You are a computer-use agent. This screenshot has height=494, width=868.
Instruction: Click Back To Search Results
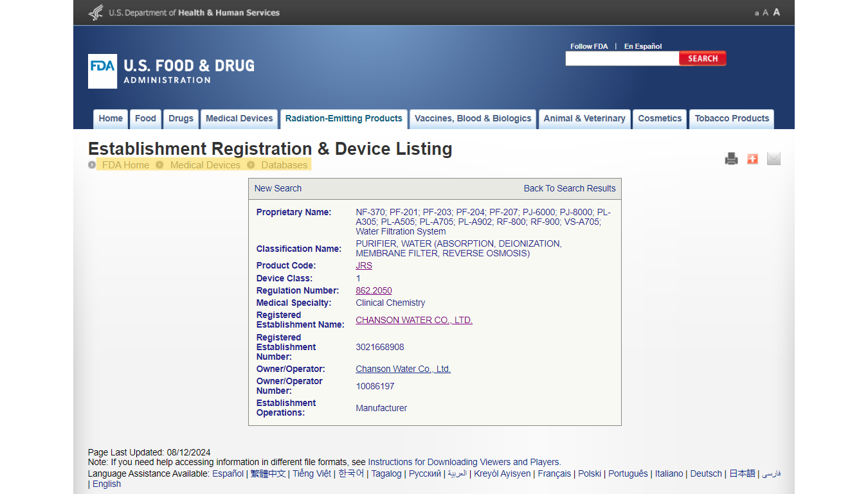[569, 189]
